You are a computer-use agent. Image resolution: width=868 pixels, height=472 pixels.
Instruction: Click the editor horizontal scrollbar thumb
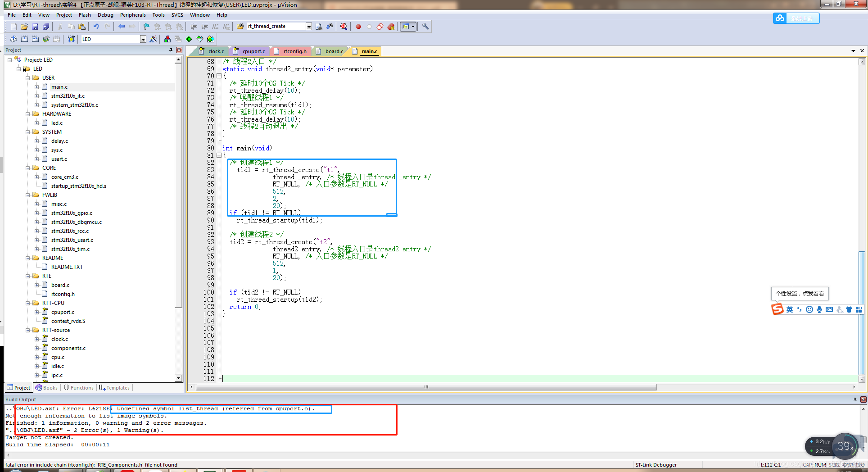tap(426, 387)
